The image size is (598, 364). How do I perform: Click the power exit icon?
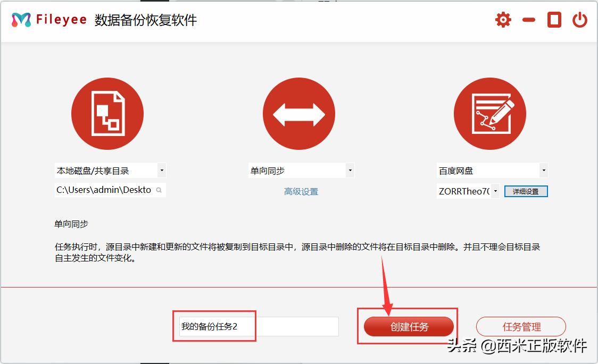[579, 19]
